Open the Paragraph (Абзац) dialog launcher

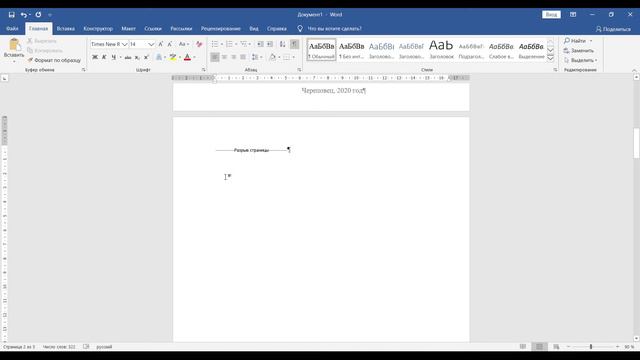299,70
